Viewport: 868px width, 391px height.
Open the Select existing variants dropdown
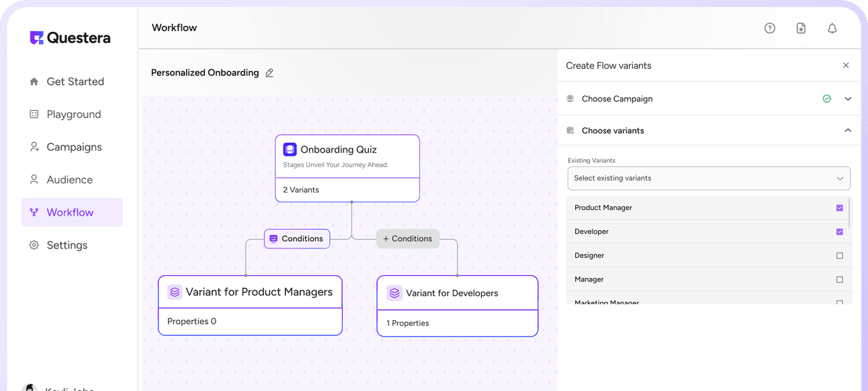tap(709, 178)
